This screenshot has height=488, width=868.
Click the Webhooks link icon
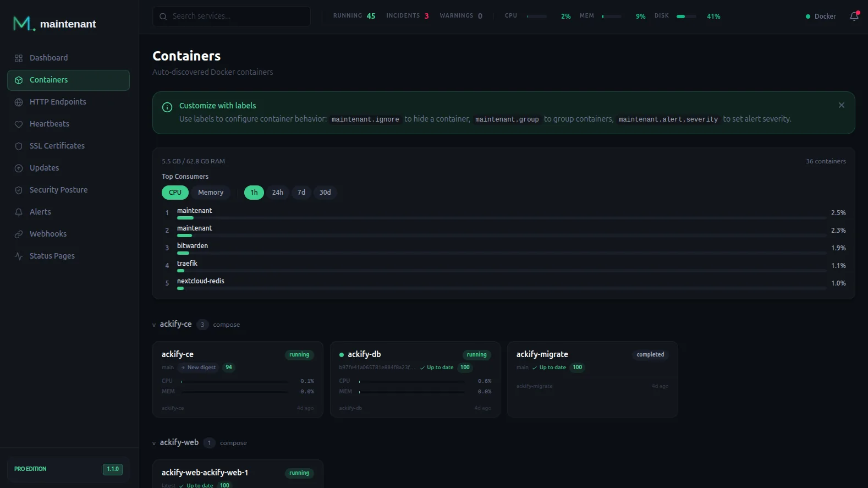(19, 234)
